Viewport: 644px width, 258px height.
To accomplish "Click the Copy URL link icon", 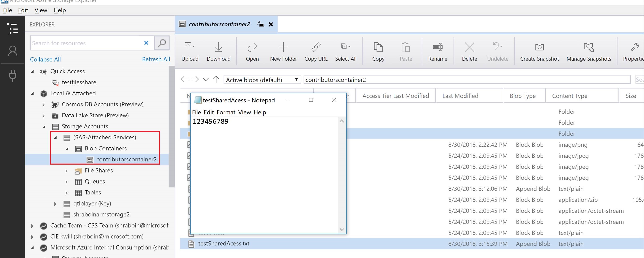I will [x=316, y=47].
